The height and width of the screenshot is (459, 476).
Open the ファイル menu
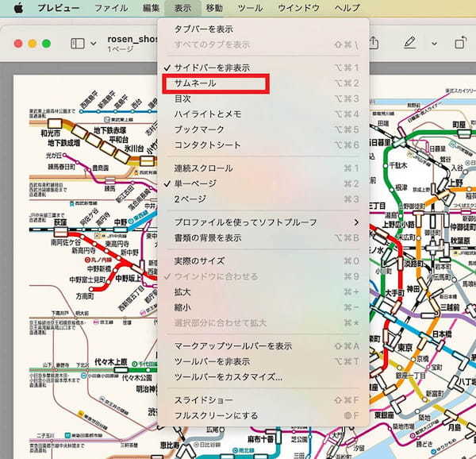click(x=111, y=8)
